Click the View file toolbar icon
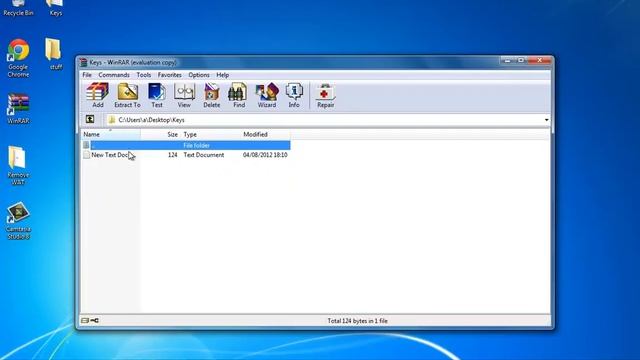The height and width of the screenshot is (360, 640). [x=184, y=95]
